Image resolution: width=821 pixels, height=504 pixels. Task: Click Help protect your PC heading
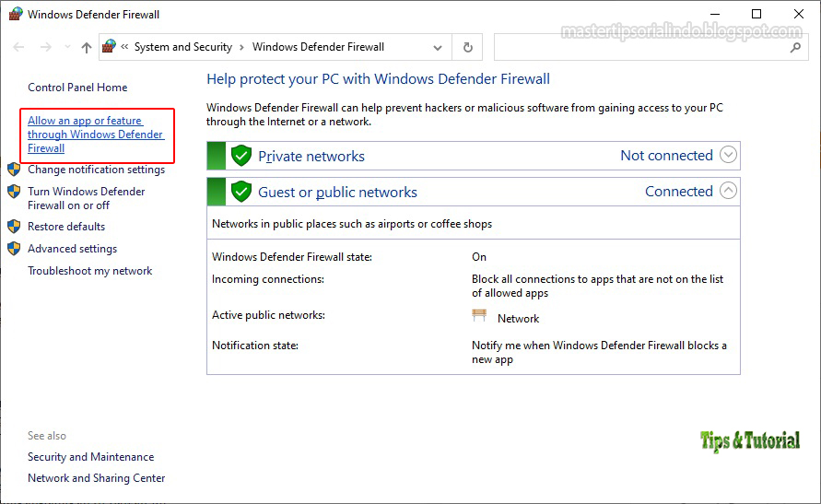378,79
